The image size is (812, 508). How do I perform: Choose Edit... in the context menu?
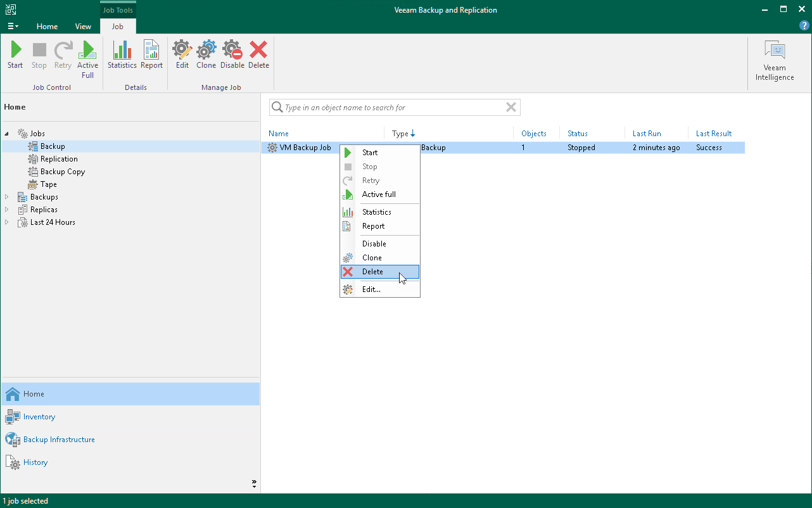(380, 289)
